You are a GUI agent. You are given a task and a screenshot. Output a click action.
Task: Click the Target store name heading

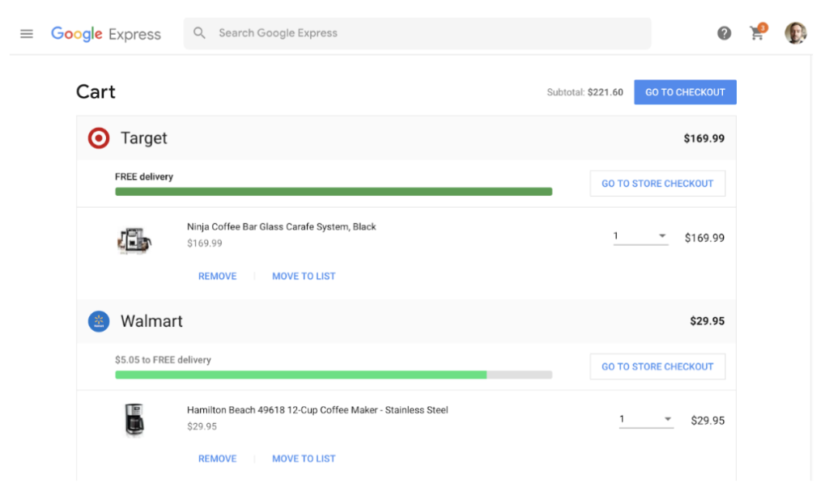click(x=144, y=138)
